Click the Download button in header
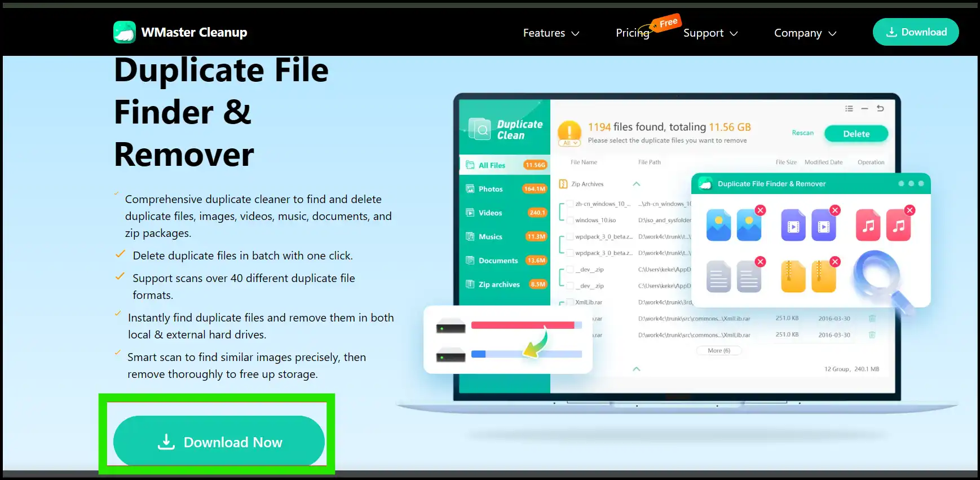Viewport: 980px width, 480px height. [x=916, y=32]
